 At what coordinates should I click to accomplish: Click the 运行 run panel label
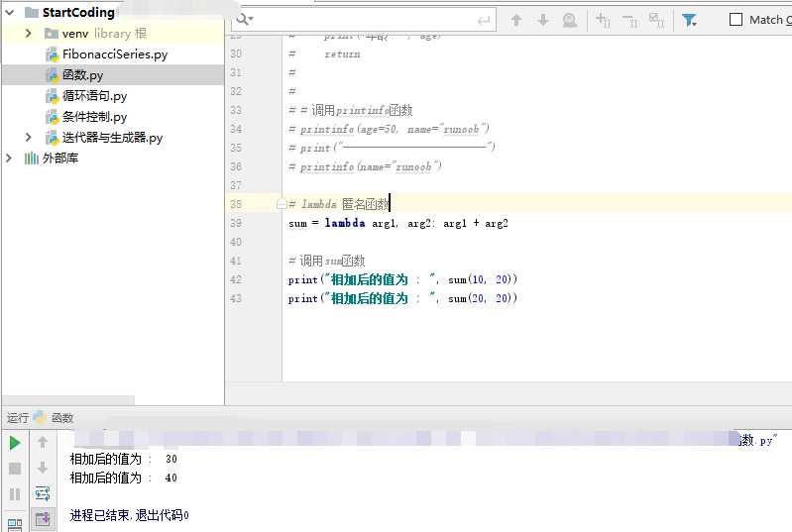coord(18,418)
